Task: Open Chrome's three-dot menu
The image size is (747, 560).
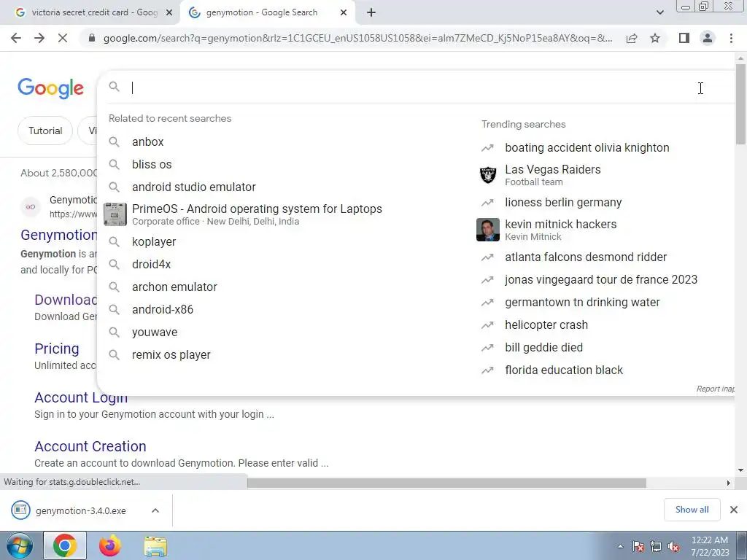Action: [731, 38]
